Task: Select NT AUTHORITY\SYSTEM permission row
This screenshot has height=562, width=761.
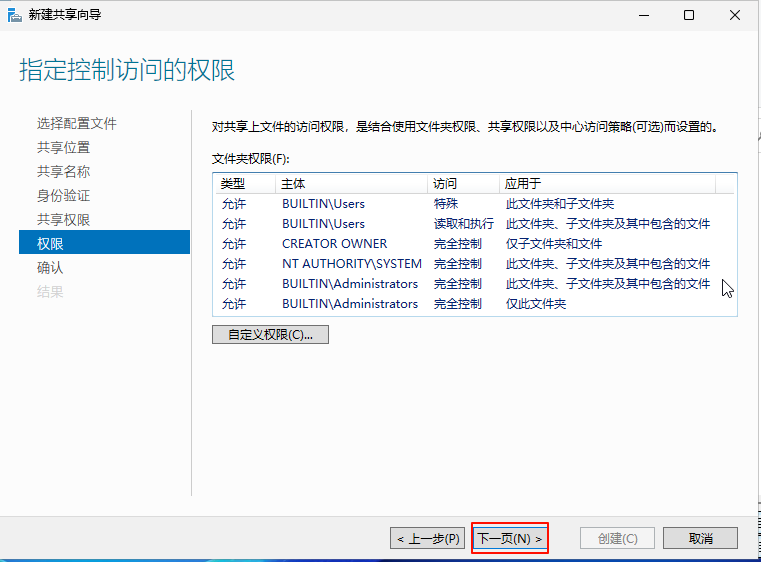Action: coord(351,264)
